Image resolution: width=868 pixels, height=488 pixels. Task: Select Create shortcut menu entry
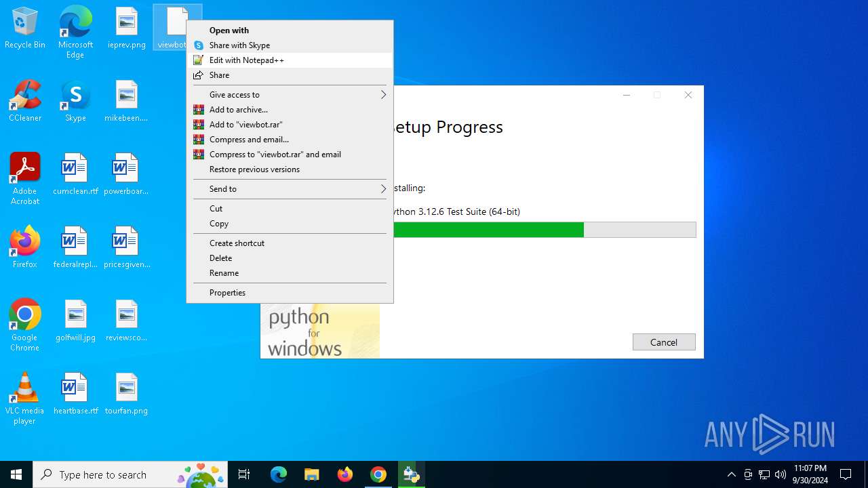[290, 243]
